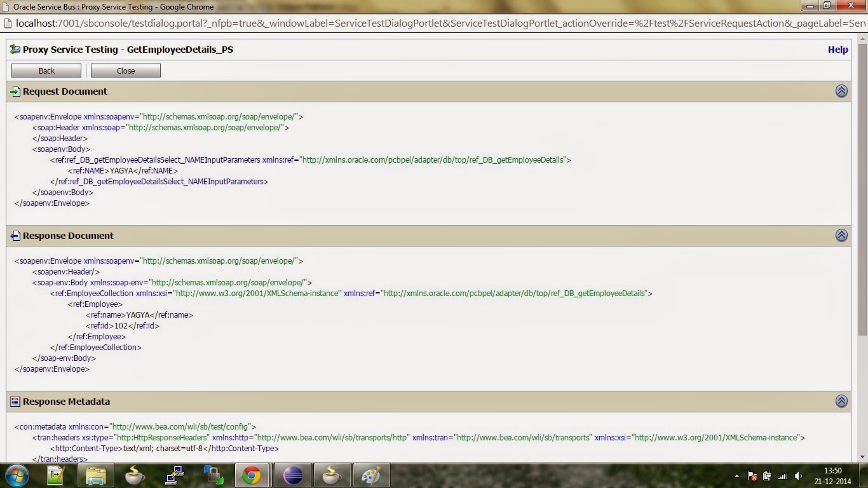The image size is (868, 488).
Task: Click the network signal tray icon
Action: click(782, 476)
